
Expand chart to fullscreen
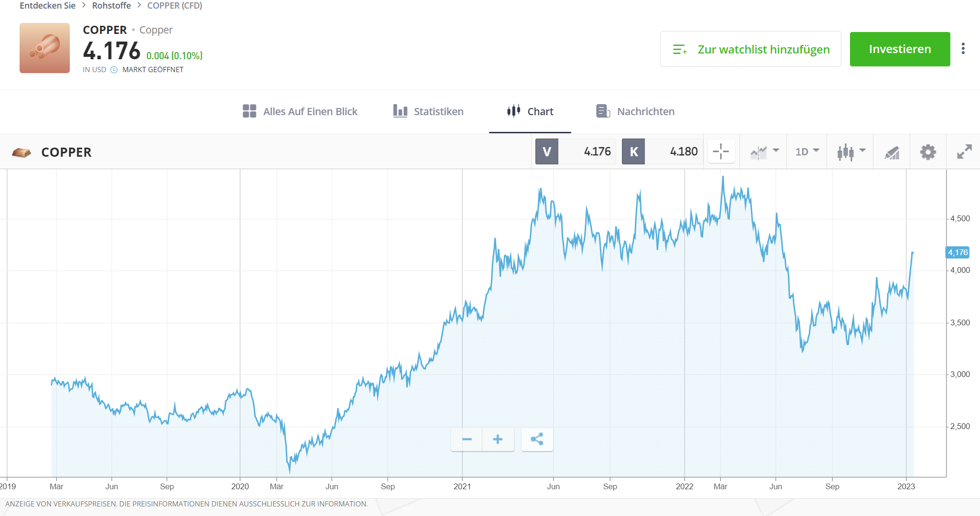click(x=964, y=152)
